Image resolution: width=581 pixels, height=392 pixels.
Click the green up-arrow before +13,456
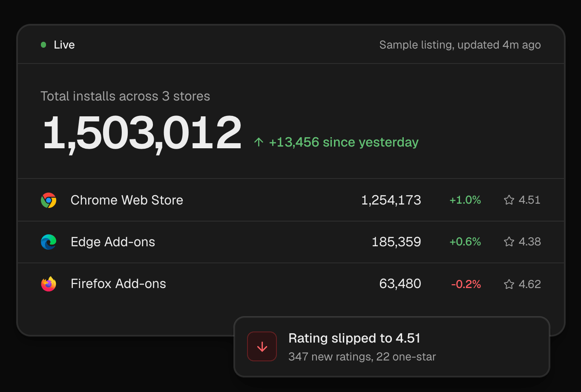[259, 142]
